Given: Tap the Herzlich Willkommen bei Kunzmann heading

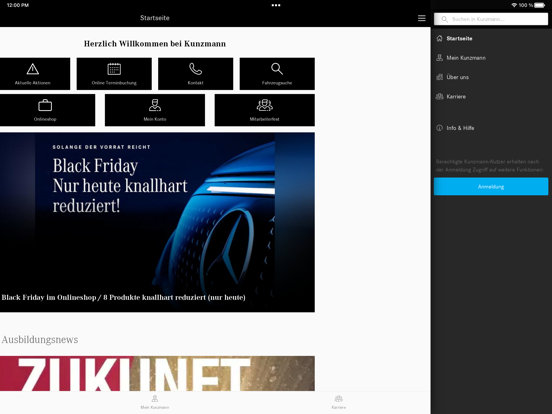Looking at the screenshot, I should coord(155,44).
